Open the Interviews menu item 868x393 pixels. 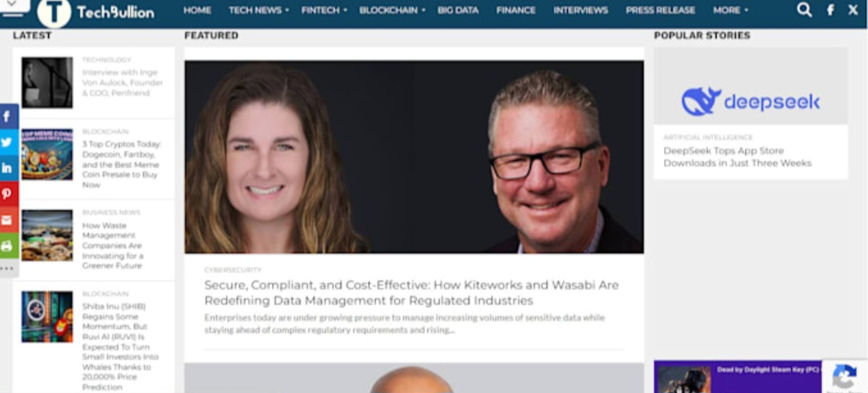point(581,10)
